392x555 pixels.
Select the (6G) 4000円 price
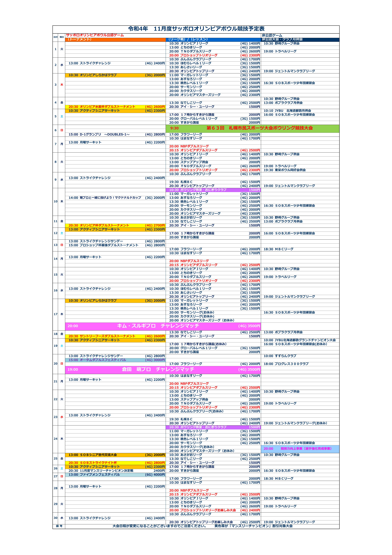[x=155, y=475]
